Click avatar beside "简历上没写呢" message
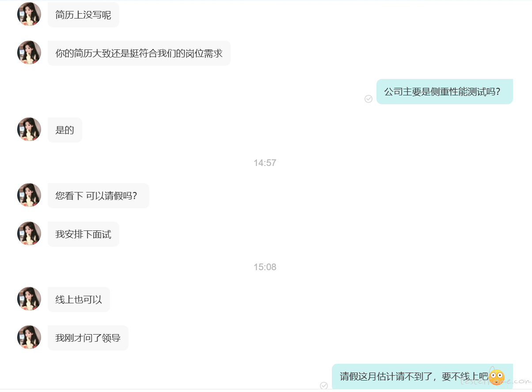Image resolution: width=532 pixels, height=392 pixels. coord(29,14)
